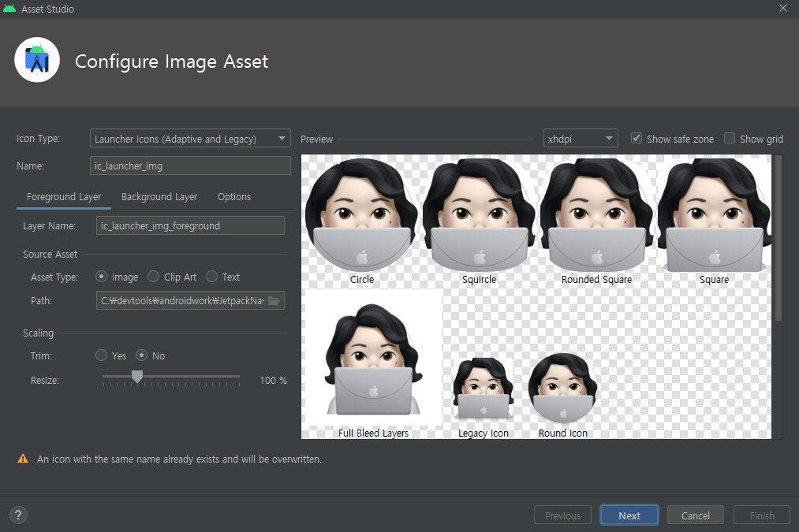Click the Configure Image Asset heading

(x=172, y=61)
